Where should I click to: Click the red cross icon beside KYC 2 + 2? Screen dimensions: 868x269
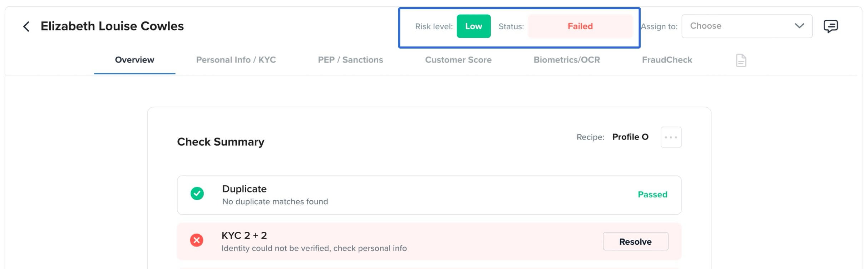point(197,240)
